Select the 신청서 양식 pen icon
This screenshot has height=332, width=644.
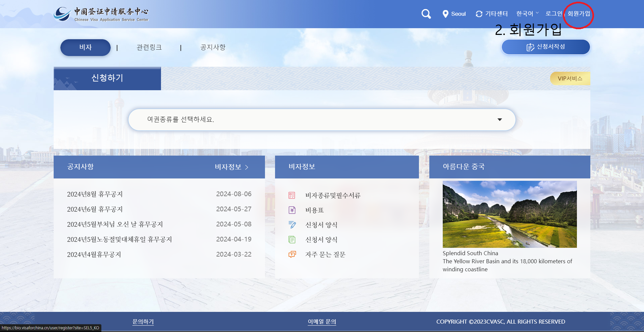pyautogui.click(x=292, y=225)
